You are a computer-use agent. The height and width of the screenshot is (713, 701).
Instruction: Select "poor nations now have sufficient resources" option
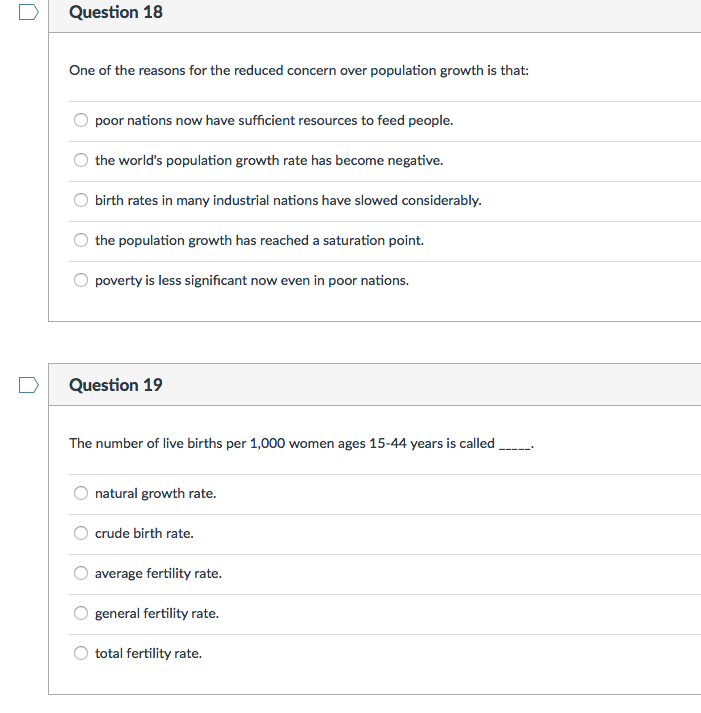pos(82,121)
